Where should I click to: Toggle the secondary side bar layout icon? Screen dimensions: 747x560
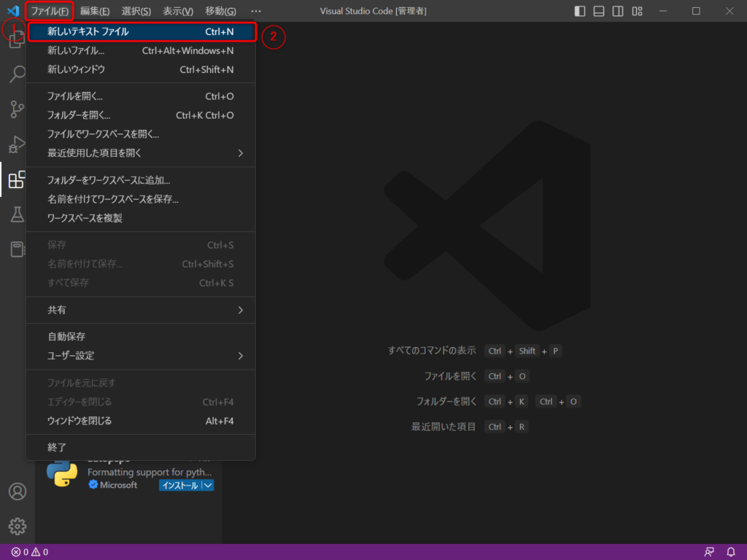618,11
